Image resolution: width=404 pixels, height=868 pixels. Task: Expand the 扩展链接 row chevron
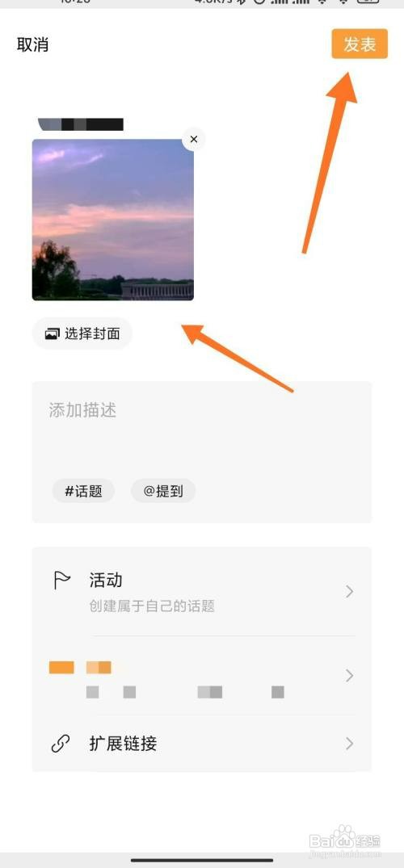point(350,744)
